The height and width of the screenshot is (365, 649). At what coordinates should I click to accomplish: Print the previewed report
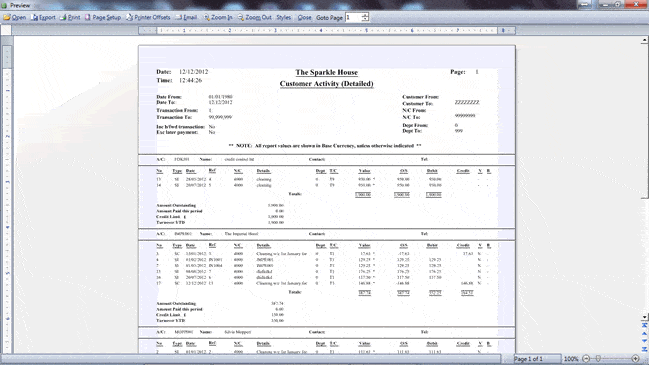70,17
